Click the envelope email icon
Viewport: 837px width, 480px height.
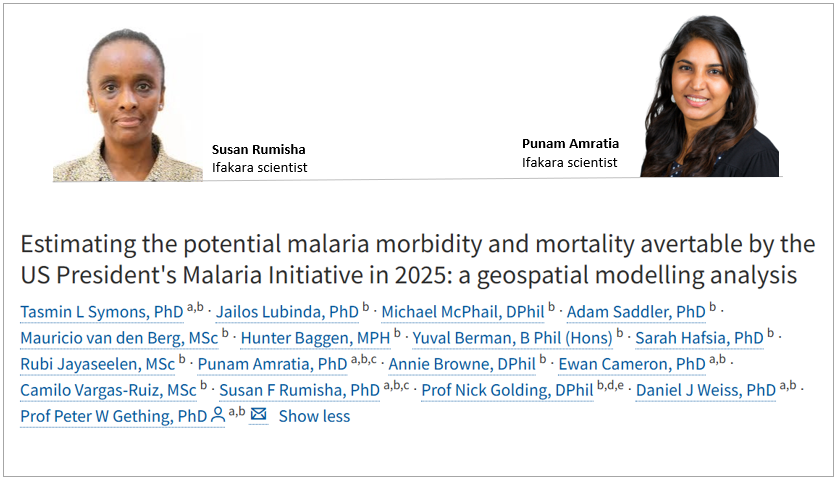(x=258, y=415)
